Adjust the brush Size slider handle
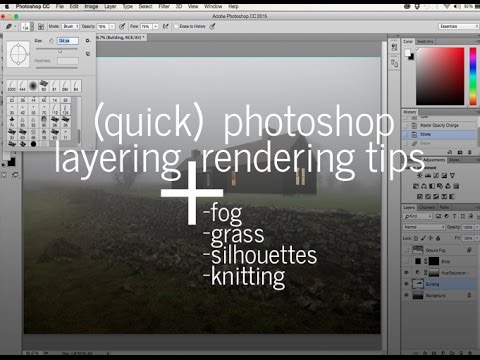This screenshot has height=360, width=480. pyautogui.click(x=60, y=51)
